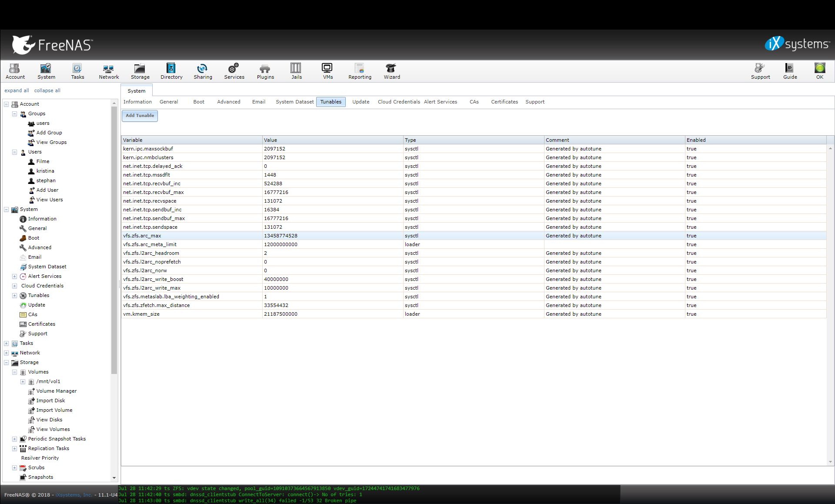The image size is (835, 504).
Task: Select user kristina in the tree
Action: [x=45, y=171]
